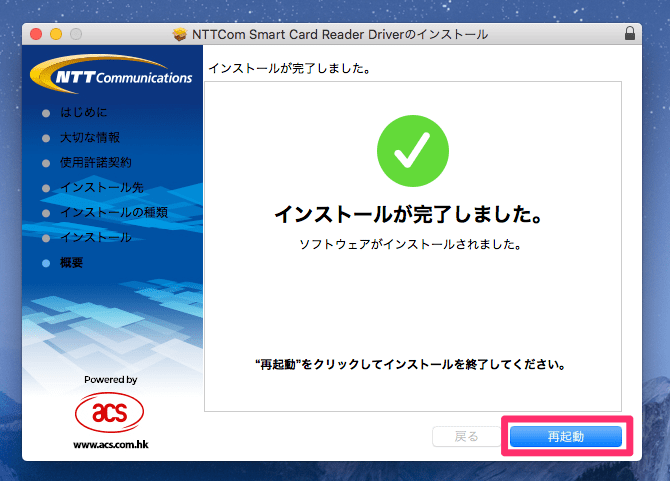Click the ソフトウェアがインストールされました。 message
Screen dimensions: 670x481
tap(410, 244)
